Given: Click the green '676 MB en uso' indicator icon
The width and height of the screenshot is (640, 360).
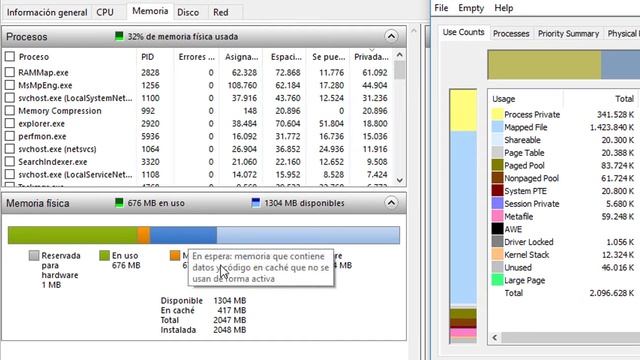Looking at the screenshot, I should [x=119, y=202].
